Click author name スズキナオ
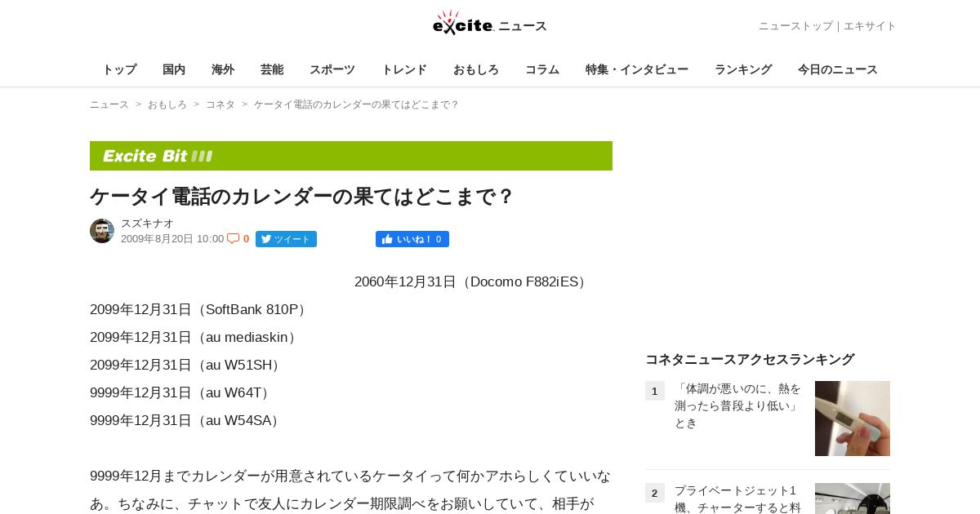980x514 pixels. [147, 223]
